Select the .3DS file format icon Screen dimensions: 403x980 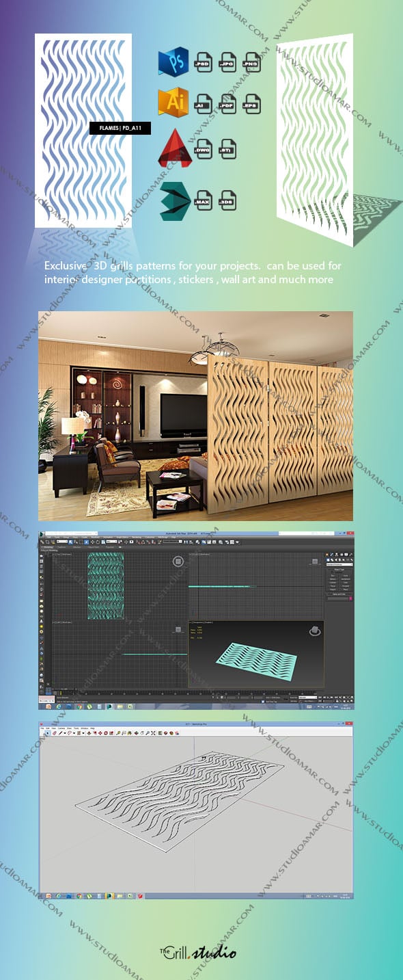(227, 201)
